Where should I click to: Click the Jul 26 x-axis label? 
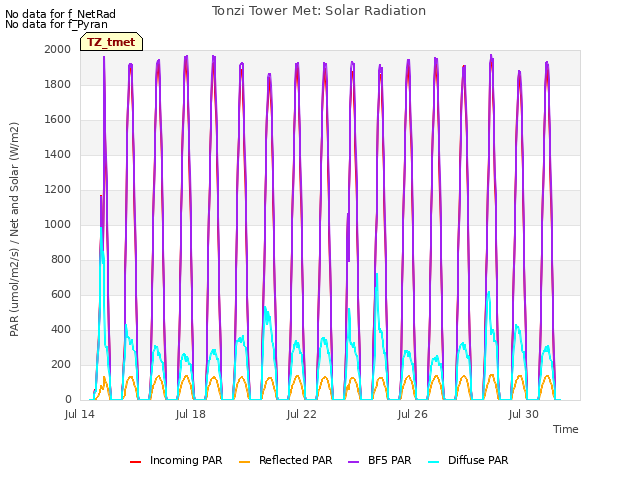413,414
